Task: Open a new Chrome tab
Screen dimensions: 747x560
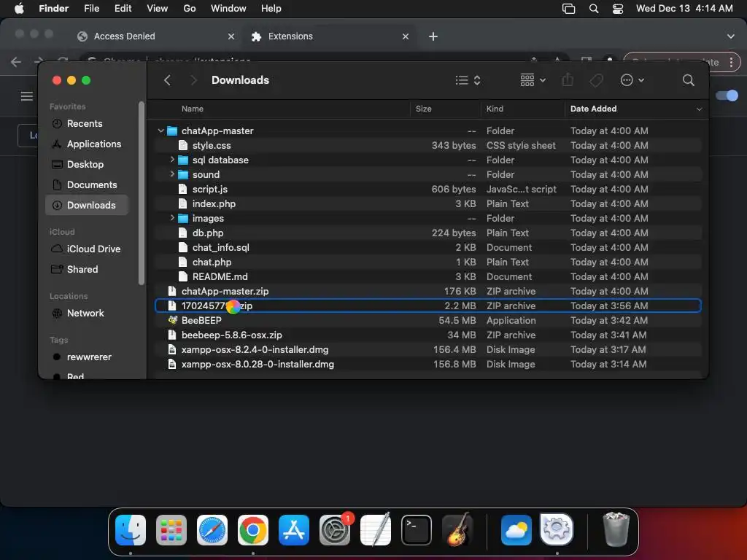Action: [x=433, y=36]
